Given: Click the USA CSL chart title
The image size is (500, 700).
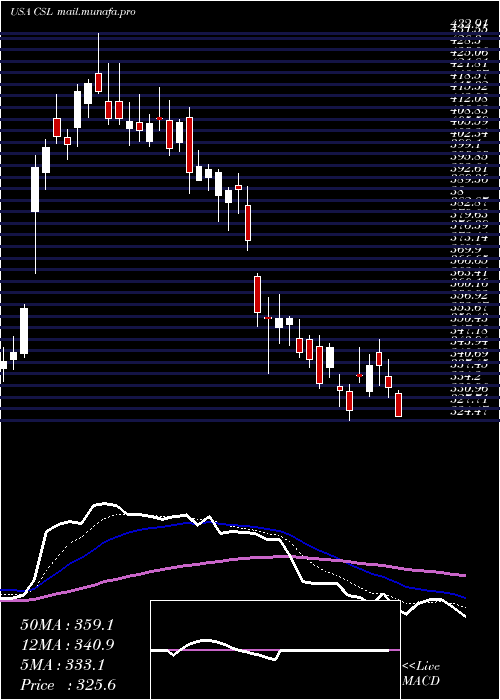Looking at the screenshot, I should [32, 12].
